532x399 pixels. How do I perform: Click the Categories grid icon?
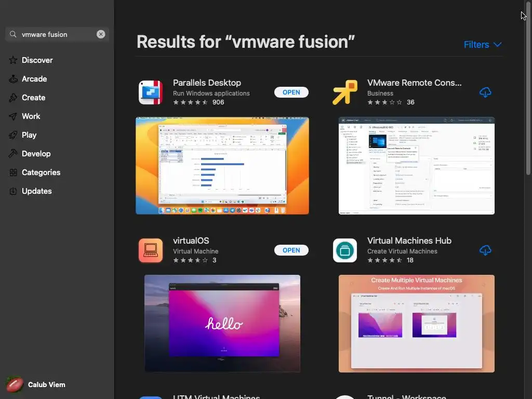[x=13, y=172]
